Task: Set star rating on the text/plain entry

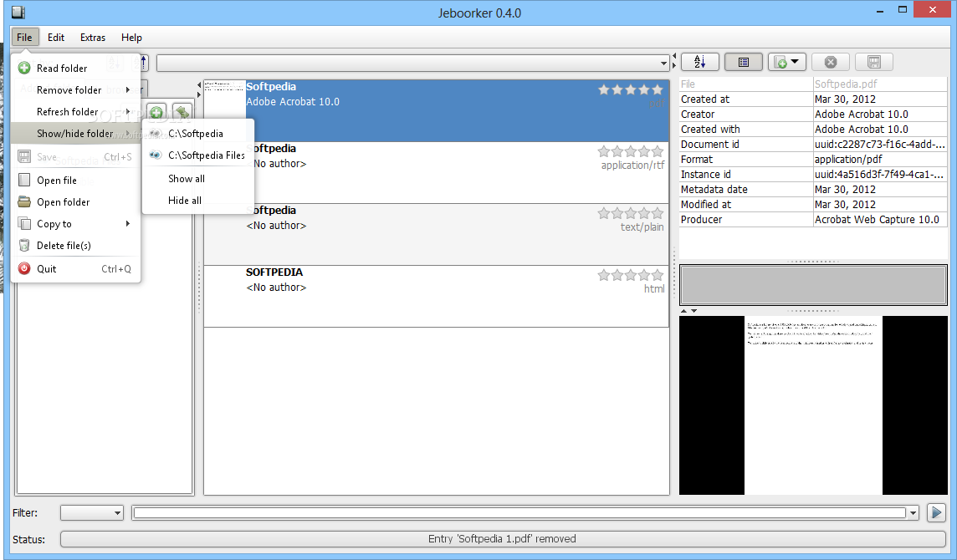Action: pos(631,213)
